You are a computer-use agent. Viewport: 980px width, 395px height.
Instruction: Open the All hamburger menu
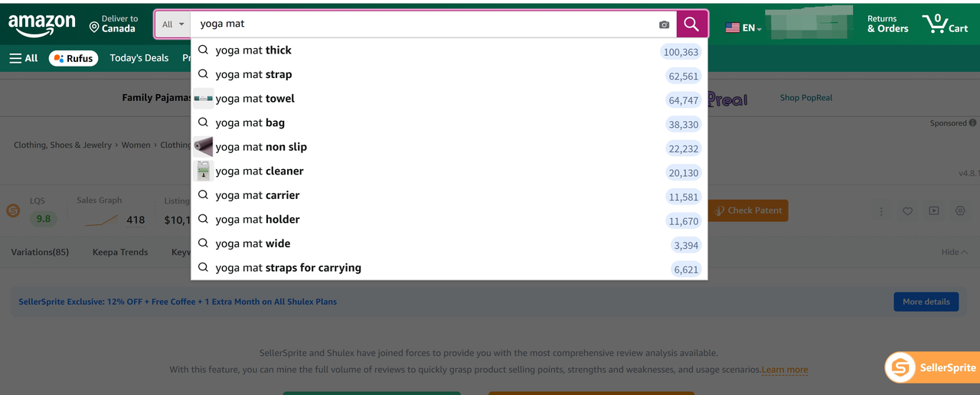pyautogui.click(x=23, y=58)
